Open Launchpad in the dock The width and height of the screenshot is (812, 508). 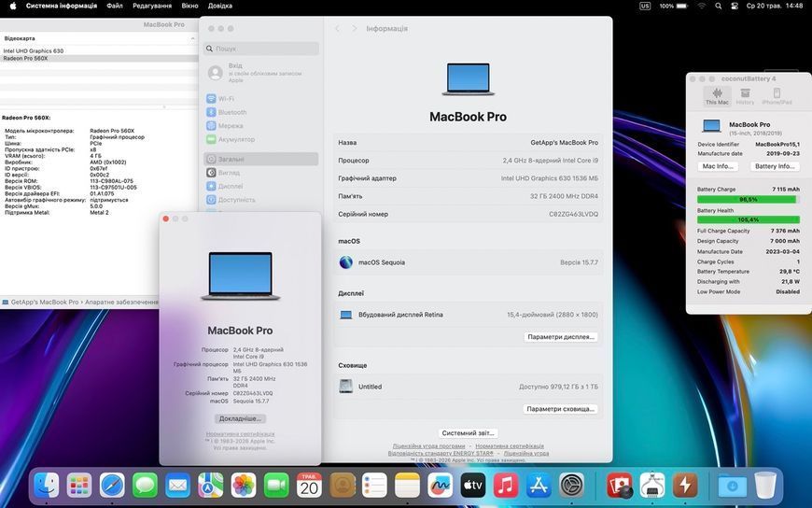pyautogui.click(x=79, y=487)
